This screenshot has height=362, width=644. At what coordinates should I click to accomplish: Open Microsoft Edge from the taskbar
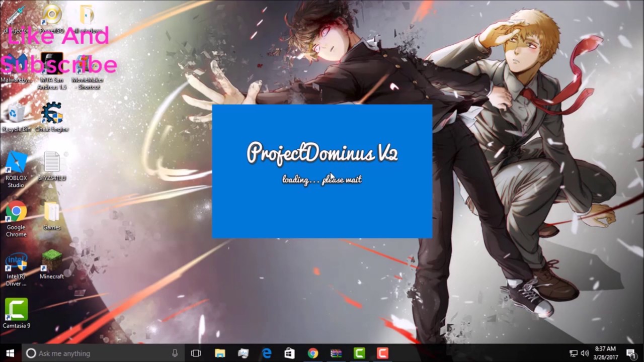267,353
